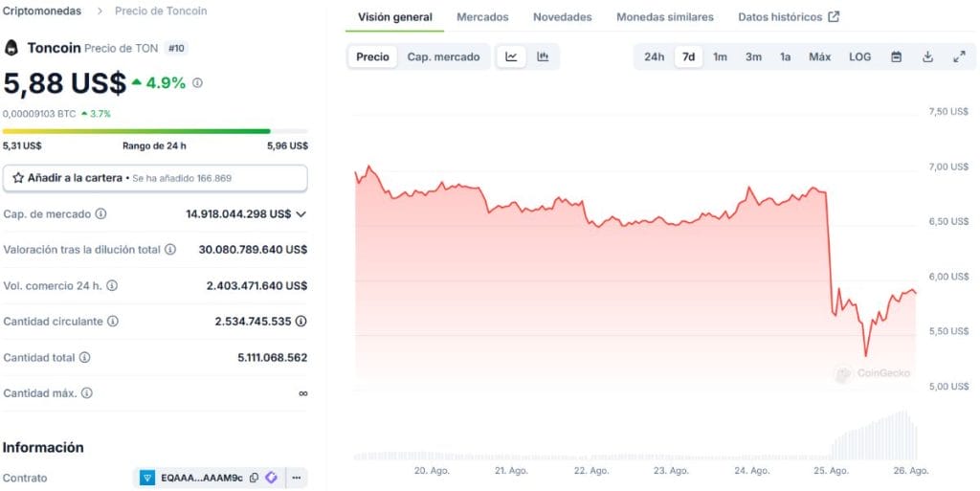Click info icon next to 4.9% change
The height and width of the screenshot is (491, 980).
click(197, 82)
